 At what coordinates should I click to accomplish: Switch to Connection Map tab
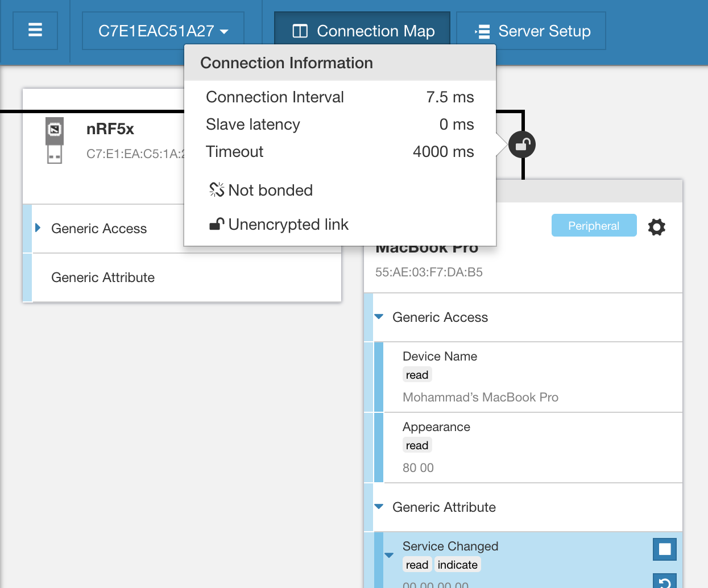tap(363, 31)
